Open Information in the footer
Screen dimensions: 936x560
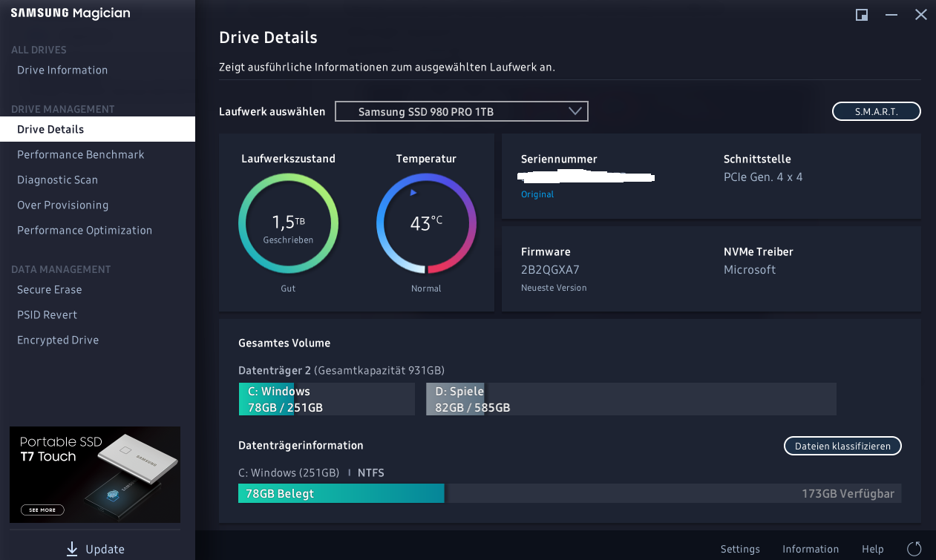[811, 549]
